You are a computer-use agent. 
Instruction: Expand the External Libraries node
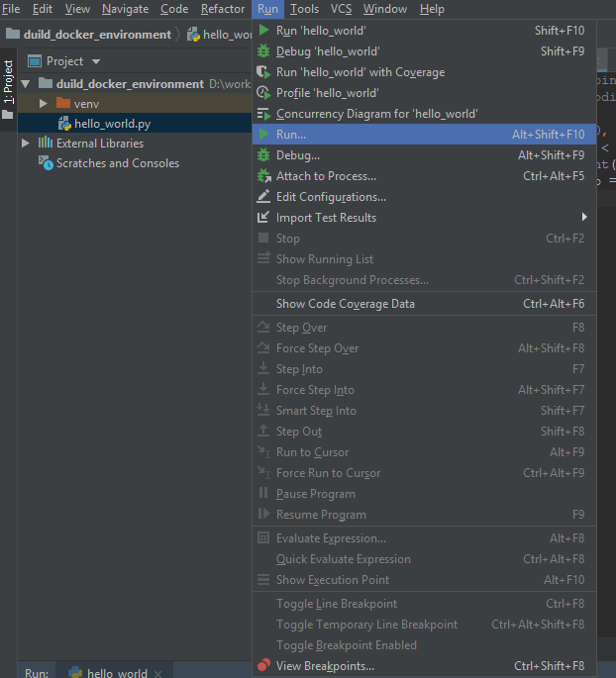(x=26, y=144)
